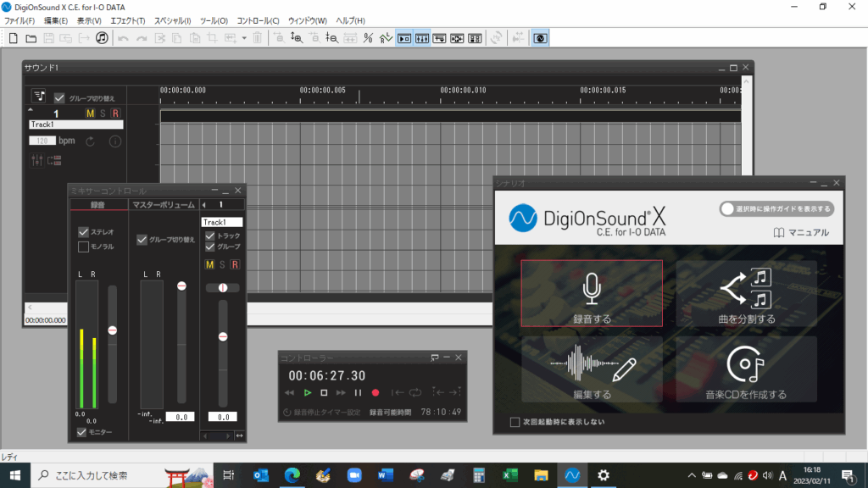The height and width of the screenshot is (488, 868).
Task: Click the mixer faders icon under Track1
Action: tap(37, 160)
